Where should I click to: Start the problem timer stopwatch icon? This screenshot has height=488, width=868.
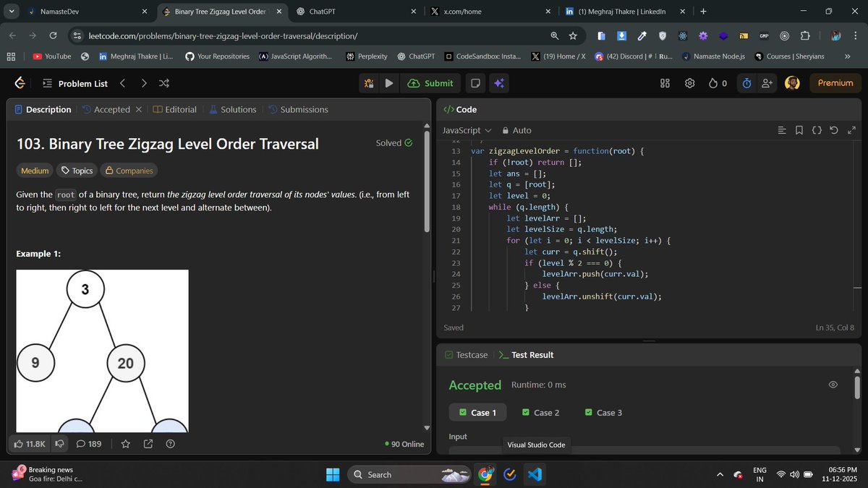pyautogui.click(x=746, y=83)
